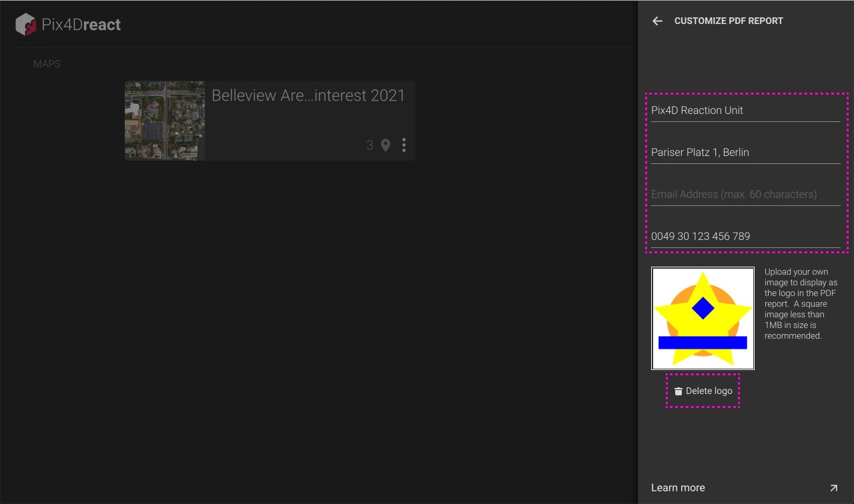Viewport: 854px width, 504px height.
Task: Delete the uploaded star logo
Action: [703, 391]
